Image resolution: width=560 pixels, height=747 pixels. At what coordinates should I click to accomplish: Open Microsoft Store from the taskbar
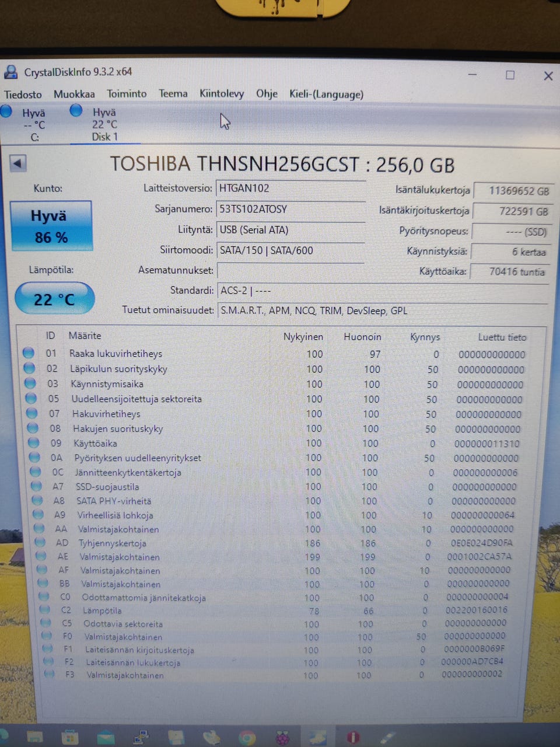pos(70,738)
